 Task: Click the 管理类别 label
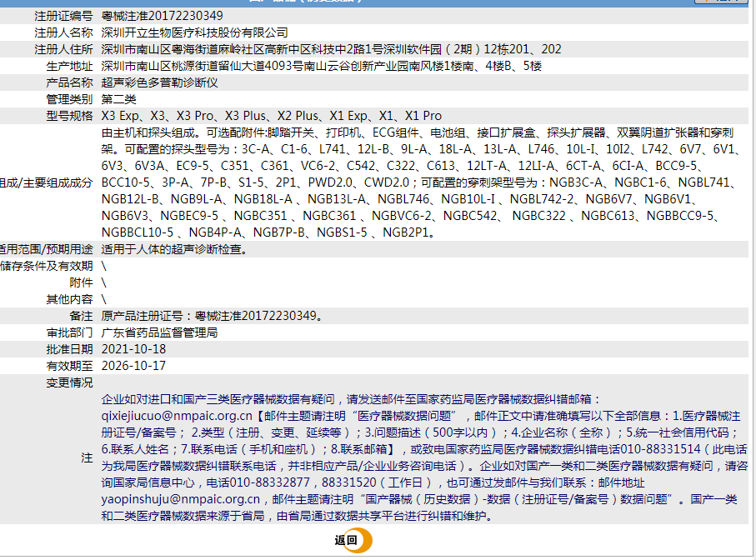click(69, 99)
